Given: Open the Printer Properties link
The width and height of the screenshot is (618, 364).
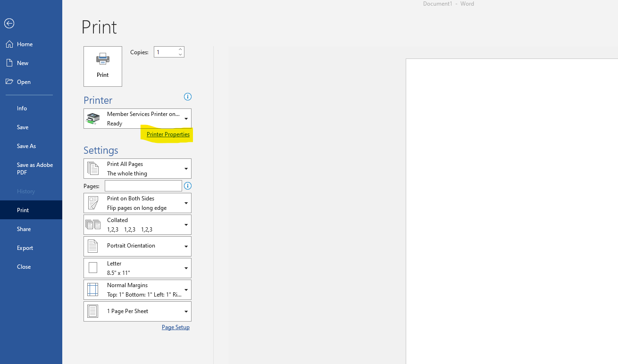Looking at the screenshot, I should [168, 134].
